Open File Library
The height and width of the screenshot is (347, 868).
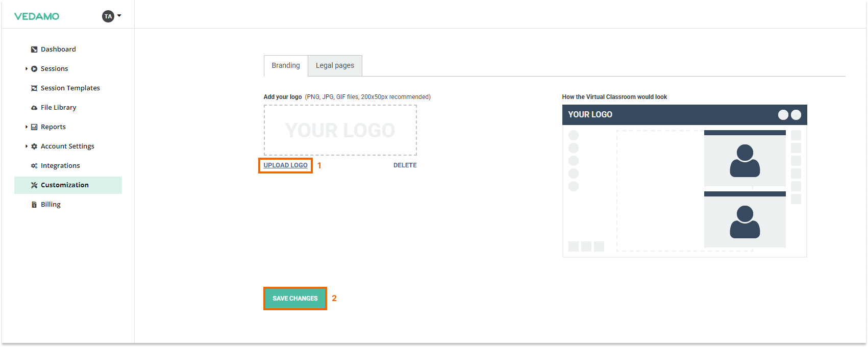click(x=59, y=108)
